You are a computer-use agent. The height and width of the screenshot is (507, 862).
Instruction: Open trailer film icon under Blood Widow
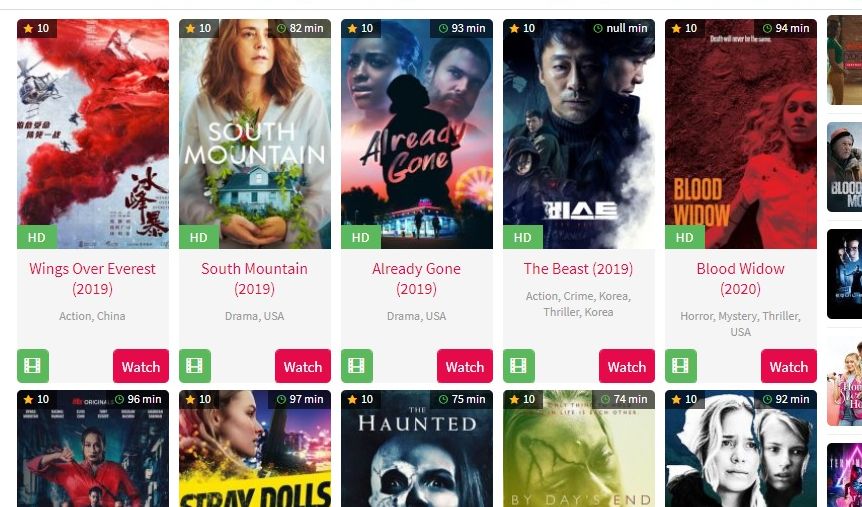point(681,366)
